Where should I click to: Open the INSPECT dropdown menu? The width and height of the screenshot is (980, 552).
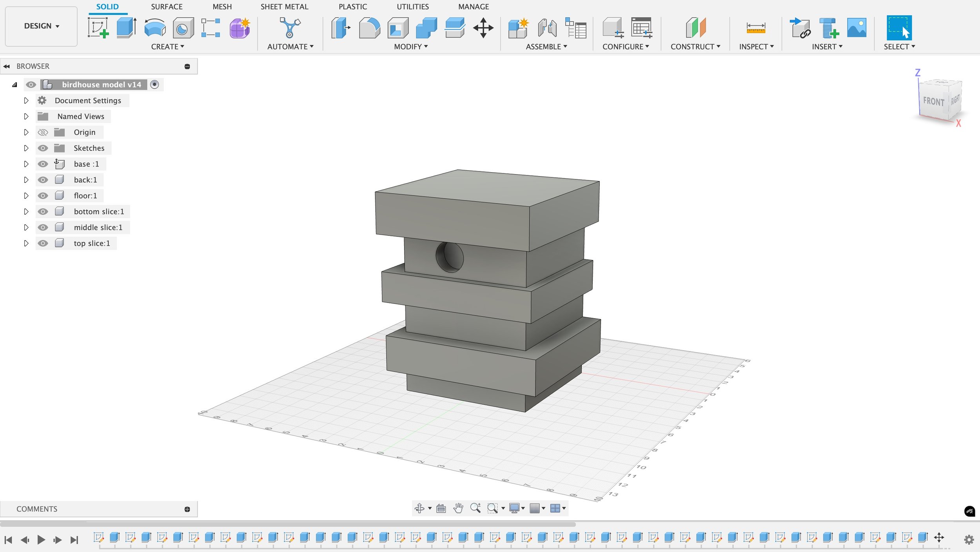756,47
